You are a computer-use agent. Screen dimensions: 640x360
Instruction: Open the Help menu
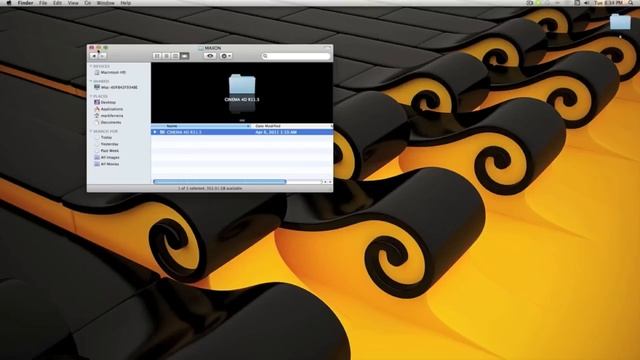coord(126,3)
